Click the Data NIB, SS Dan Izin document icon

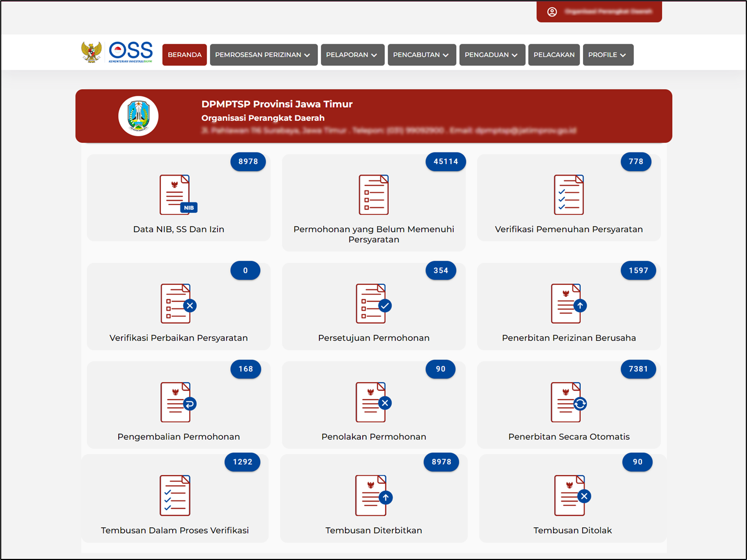(178, 195)
